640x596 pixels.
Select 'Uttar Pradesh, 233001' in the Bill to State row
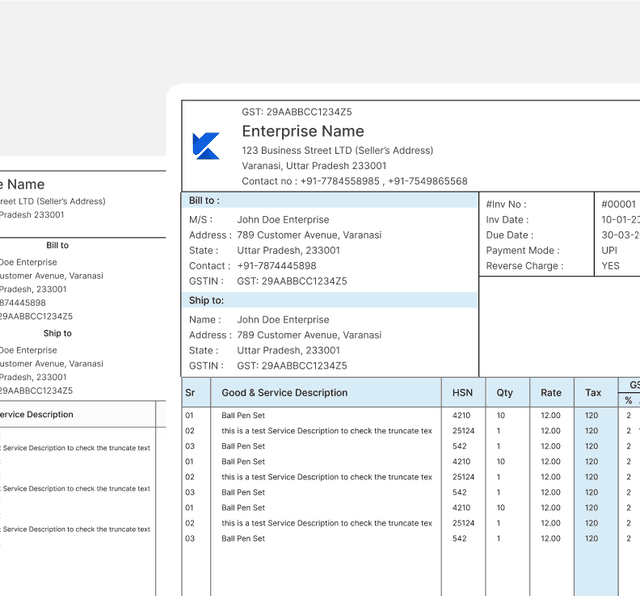click(x=288, y=250)
